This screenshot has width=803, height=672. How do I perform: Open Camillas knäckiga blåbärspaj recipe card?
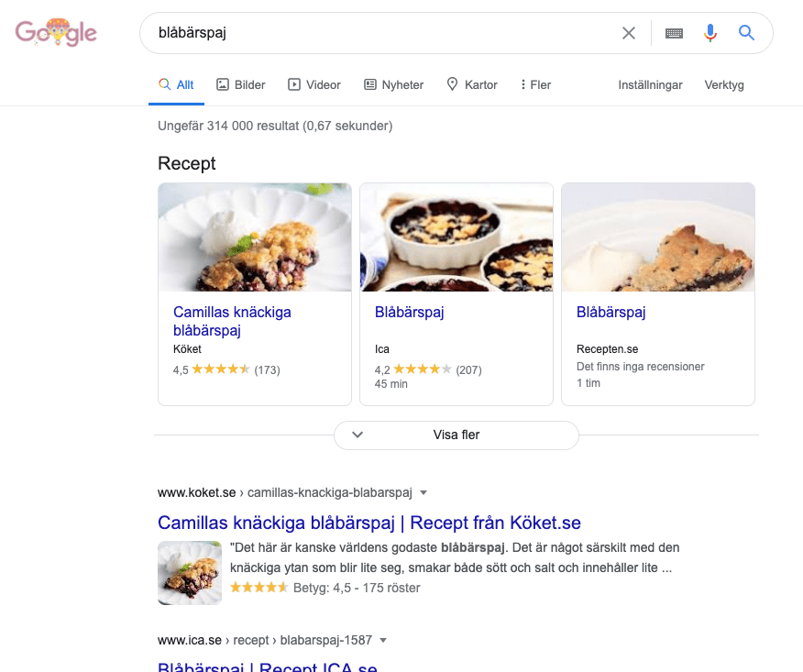[x=255, y=294]
